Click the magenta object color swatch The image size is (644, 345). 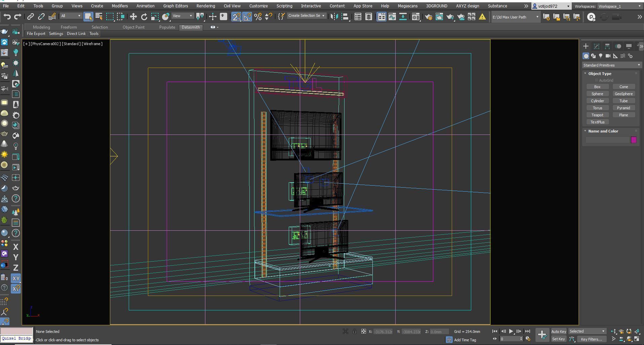[x=633, y=140]
